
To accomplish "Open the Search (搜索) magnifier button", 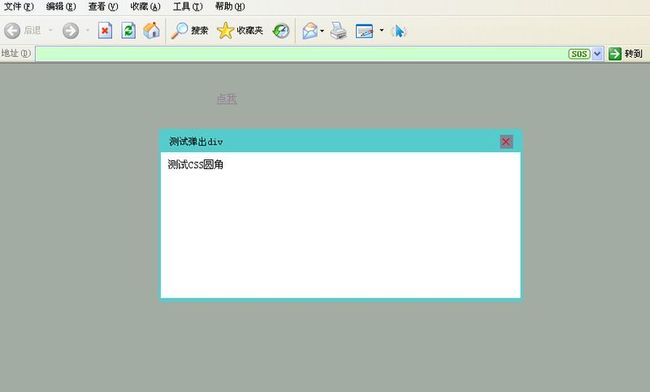I will click(189, 31).
